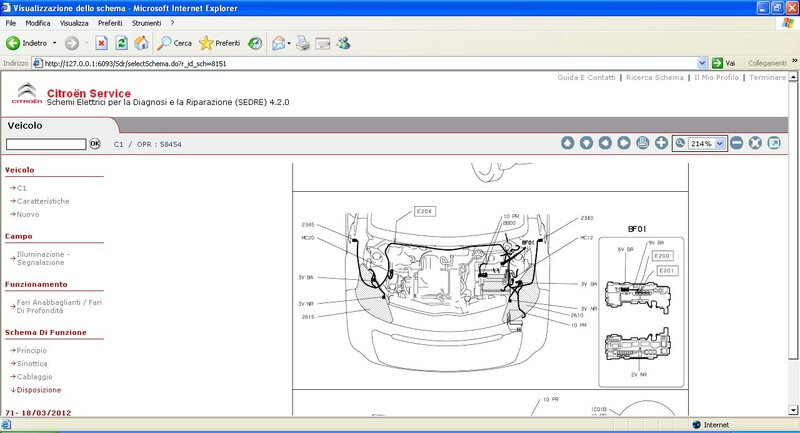
Task: Refresh the page in Internet Explorer
Action: tap(121, 43)
